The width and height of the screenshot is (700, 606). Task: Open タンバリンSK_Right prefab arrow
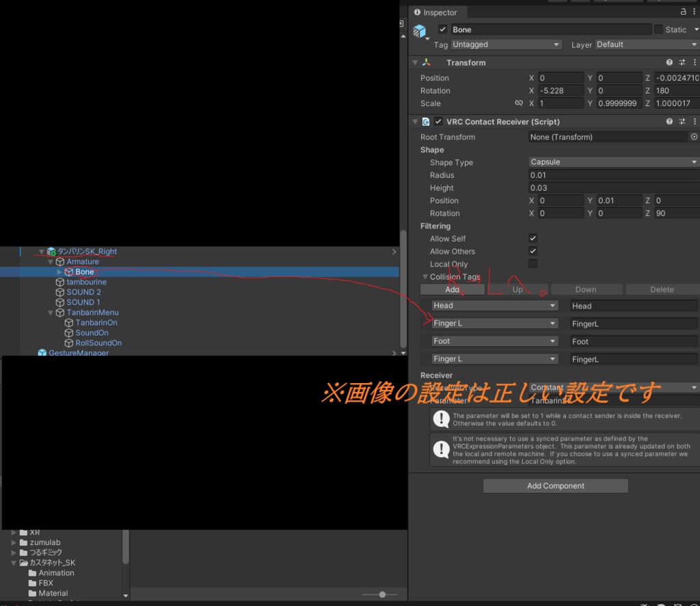click(x=394, y=252)
